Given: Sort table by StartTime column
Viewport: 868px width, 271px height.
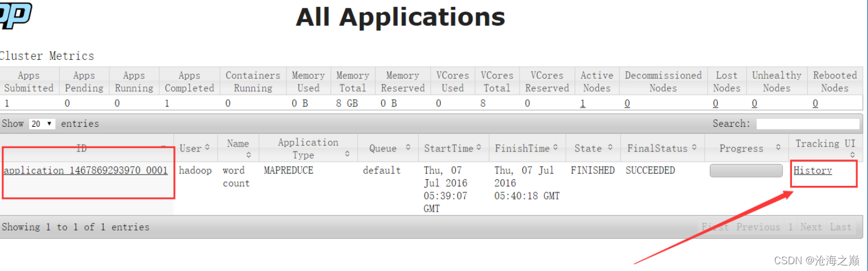Looking at the screenshot, I should [454, 148].
